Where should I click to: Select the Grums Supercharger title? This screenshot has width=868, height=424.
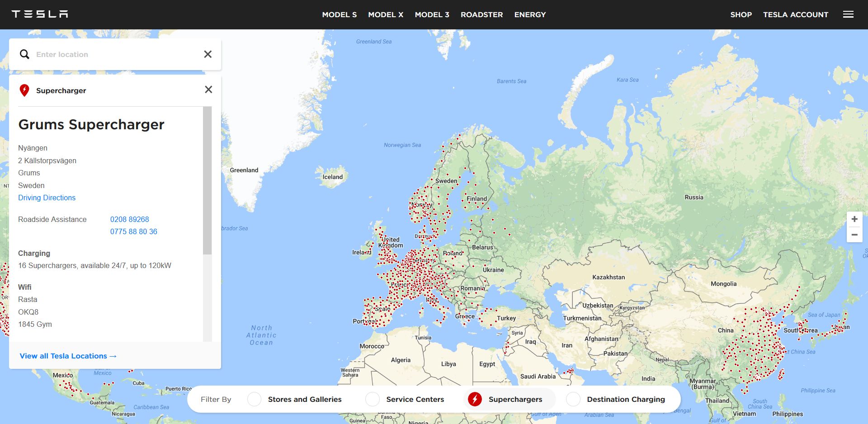click(x=91, y=124)
